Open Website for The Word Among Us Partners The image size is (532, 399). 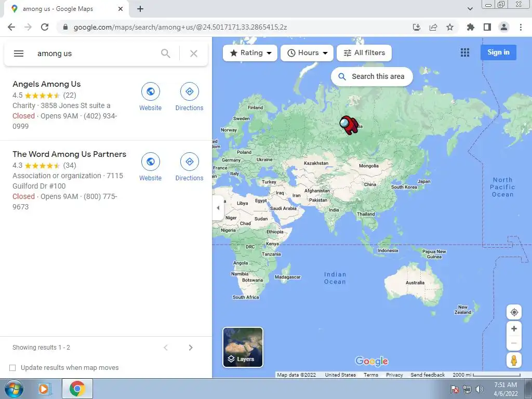click(150, 167)
